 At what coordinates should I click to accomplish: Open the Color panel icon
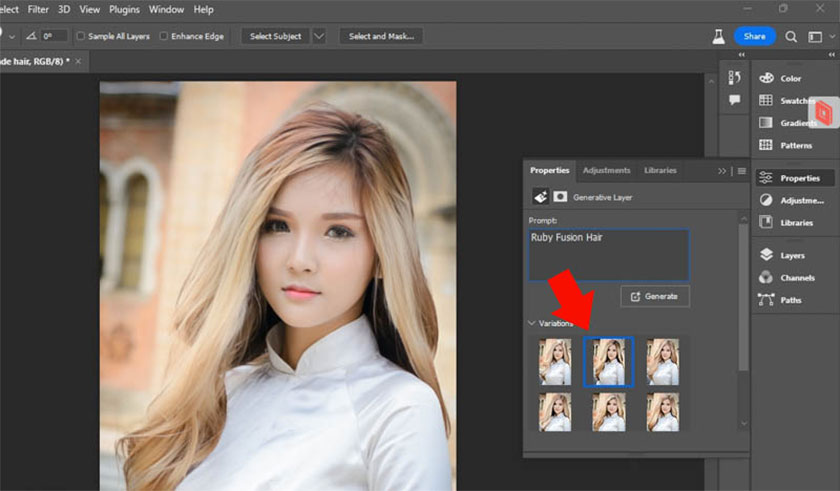point(765,78)
